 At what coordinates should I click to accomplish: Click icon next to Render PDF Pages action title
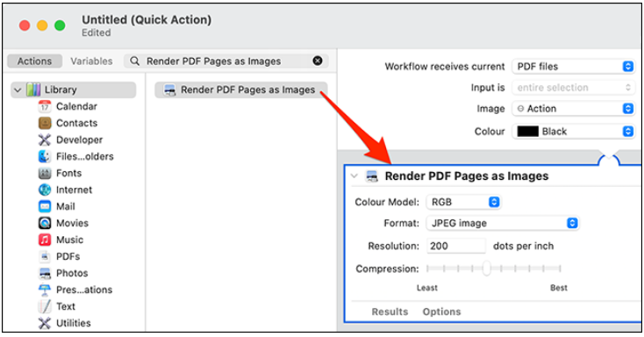pyautogui.click(x=372, y=176)
